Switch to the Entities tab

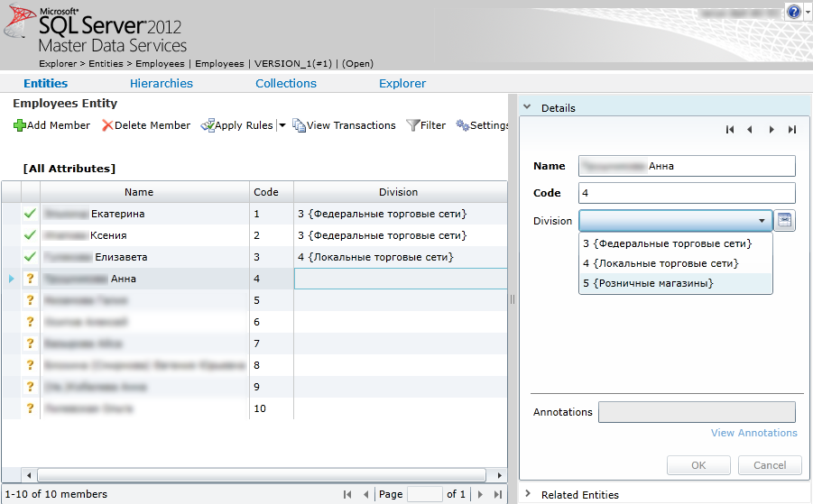[x=46, y=83]
